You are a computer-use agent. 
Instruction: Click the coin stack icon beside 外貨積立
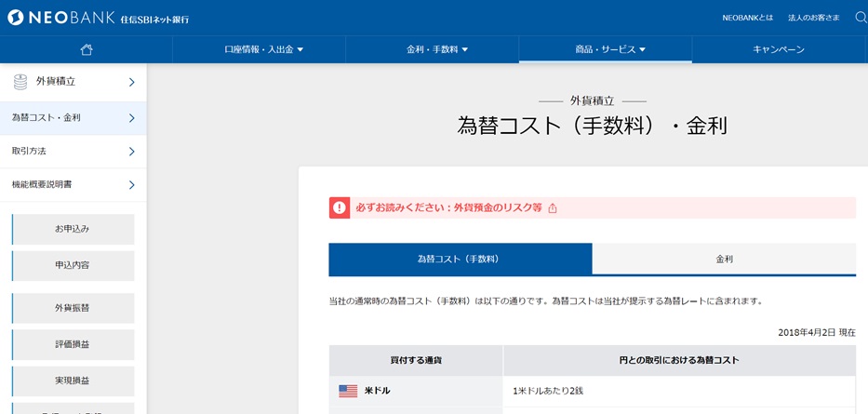[20, 82]
